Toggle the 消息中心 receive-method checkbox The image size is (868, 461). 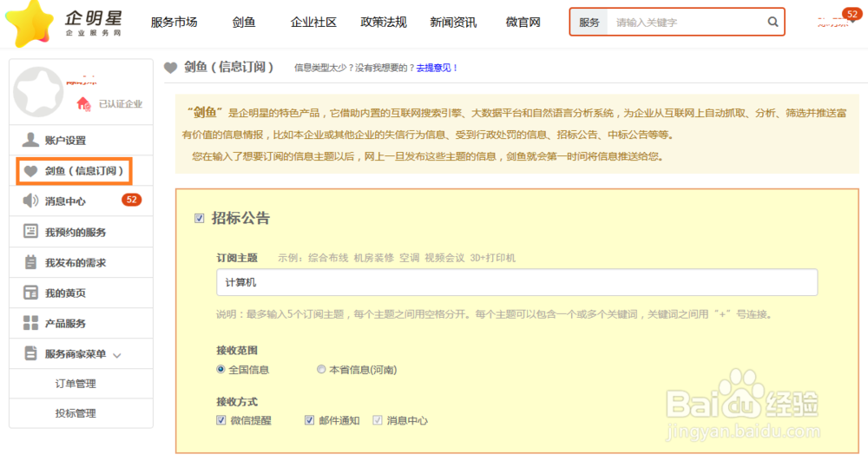[x=378, y=420]
